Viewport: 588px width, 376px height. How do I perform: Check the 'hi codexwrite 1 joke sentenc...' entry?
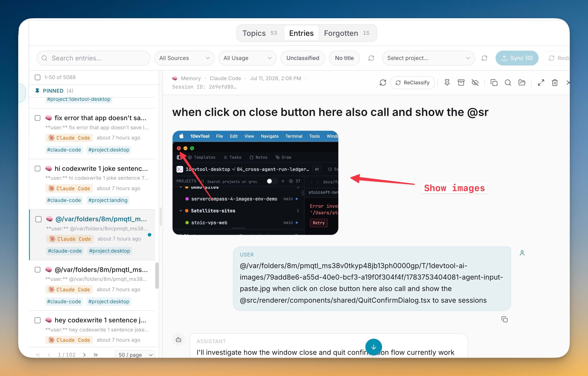38,169
